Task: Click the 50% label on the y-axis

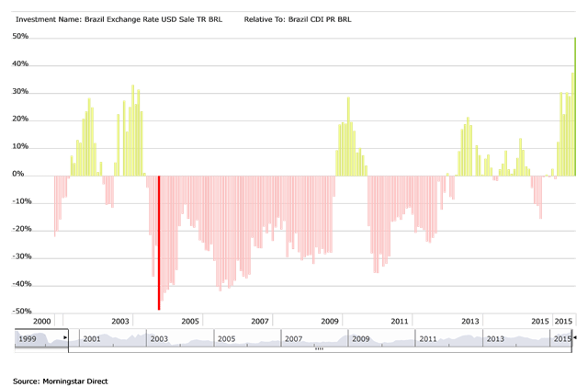Action: (x=22, y=36)
